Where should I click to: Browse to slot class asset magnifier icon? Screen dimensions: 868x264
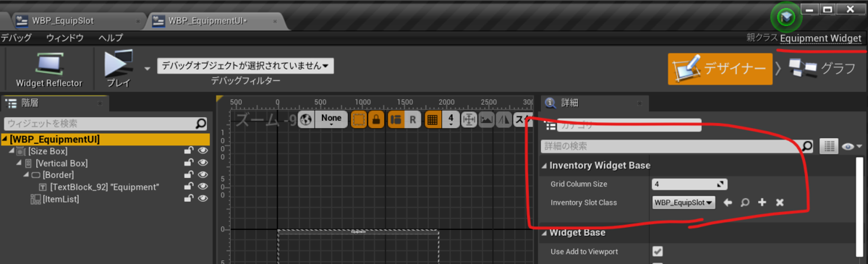(745, 203)
